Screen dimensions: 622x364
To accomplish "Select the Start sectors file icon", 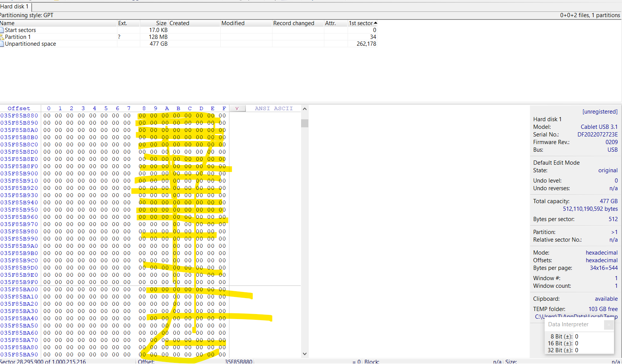I will (2, 30).
